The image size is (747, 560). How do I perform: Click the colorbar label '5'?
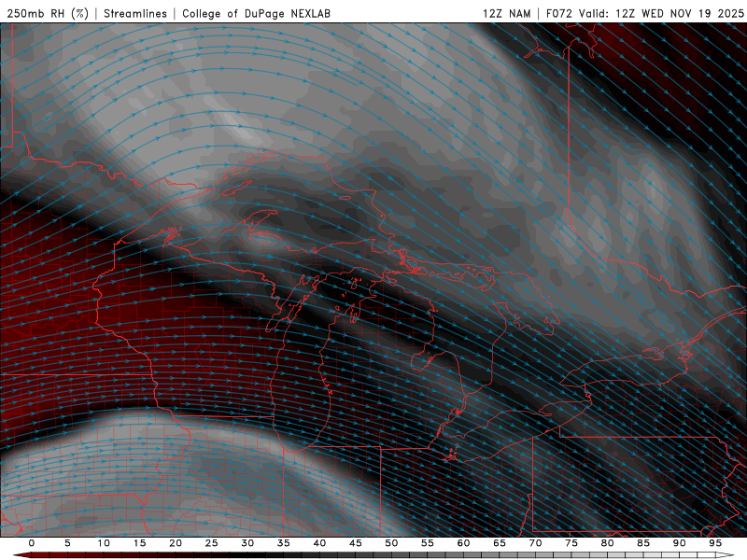(67, 543)
